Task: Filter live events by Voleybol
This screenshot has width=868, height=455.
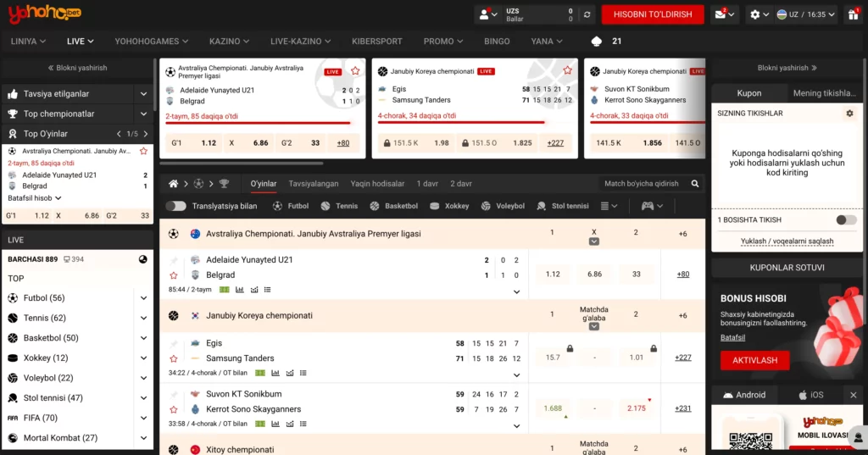Action: click(x=503, y=206)
